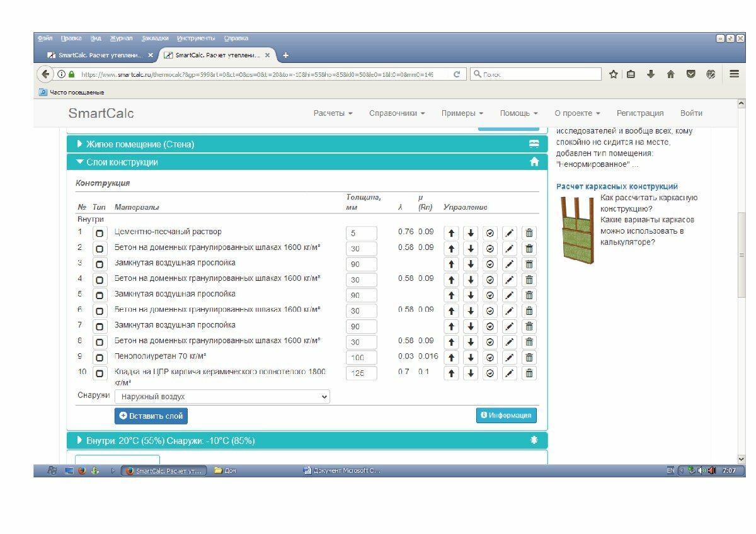Viewport: 756px width, 534px height.
Task: Open the Доч folder in taskbar
Action: pos(225,470)
